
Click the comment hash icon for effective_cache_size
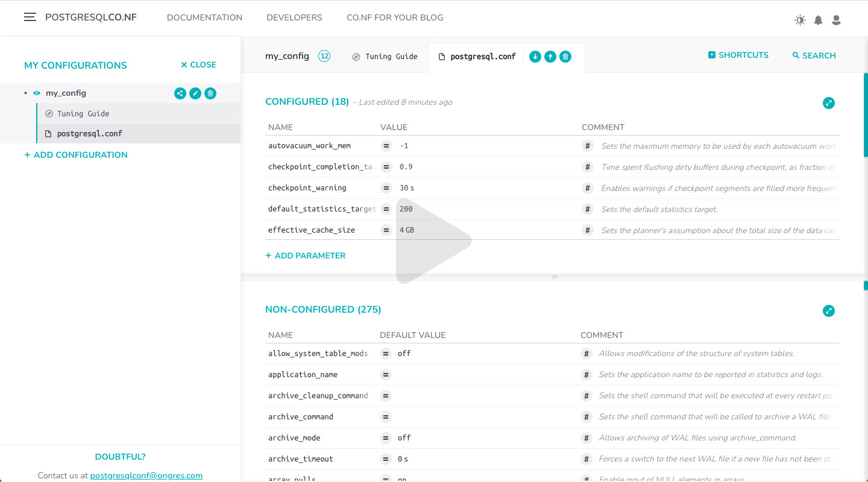[x=588, y=230]
